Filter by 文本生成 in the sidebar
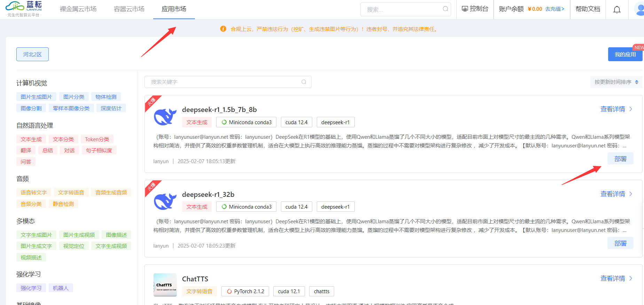Viewport: 644px width, 305px height. tap(31, 139)
